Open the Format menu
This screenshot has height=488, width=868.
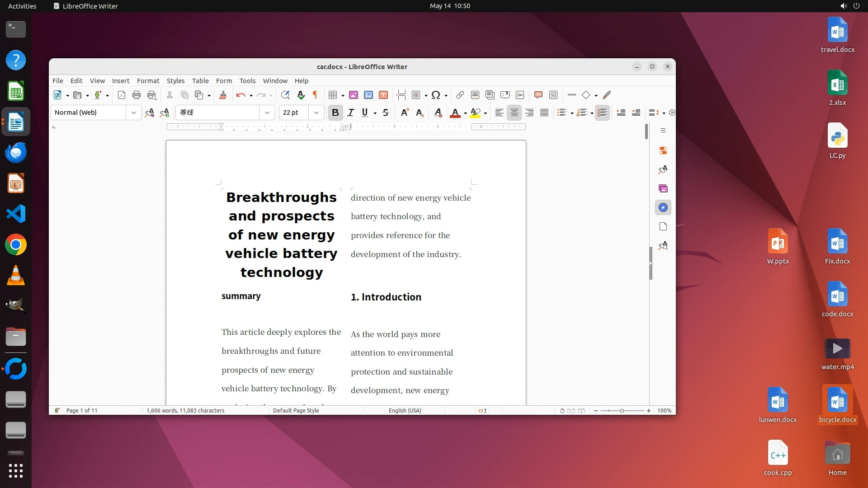tap(148, 81)
